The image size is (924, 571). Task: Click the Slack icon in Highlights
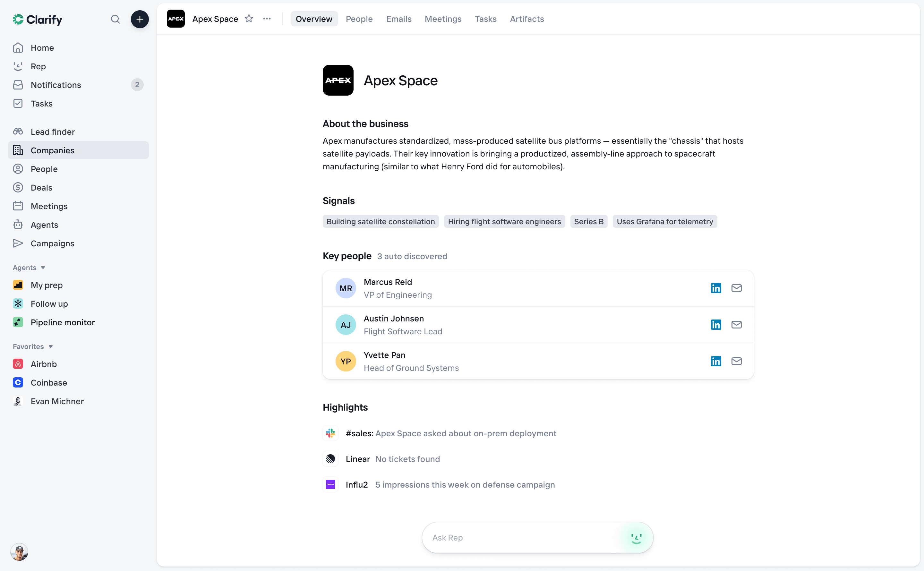(330, 433)
